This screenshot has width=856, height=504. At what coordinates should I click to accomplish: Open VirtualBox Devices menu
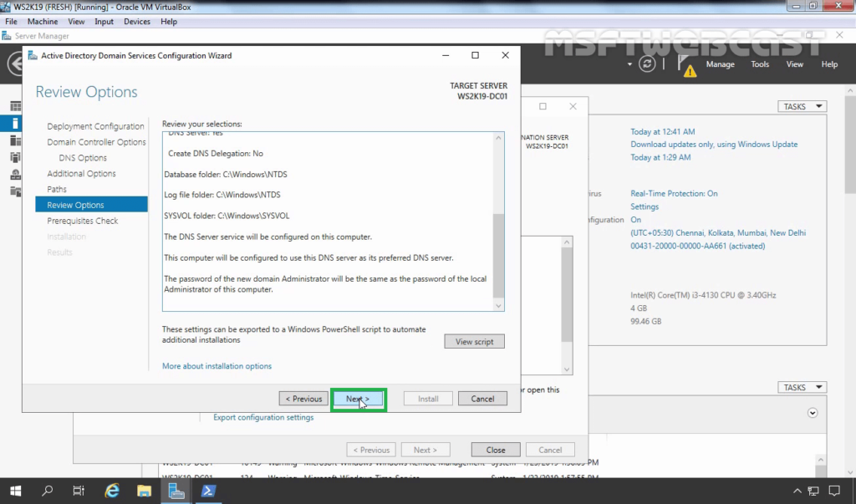click(x=137, y=22)
